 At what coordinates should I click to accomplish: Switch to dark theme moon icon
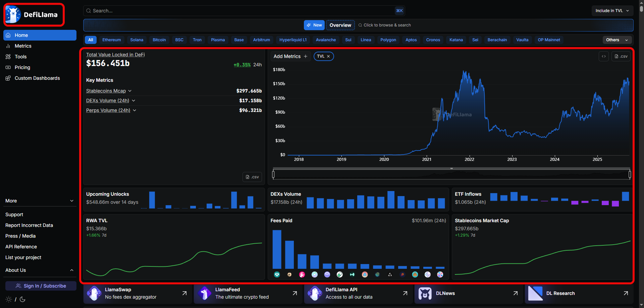(x=22, y=299)
